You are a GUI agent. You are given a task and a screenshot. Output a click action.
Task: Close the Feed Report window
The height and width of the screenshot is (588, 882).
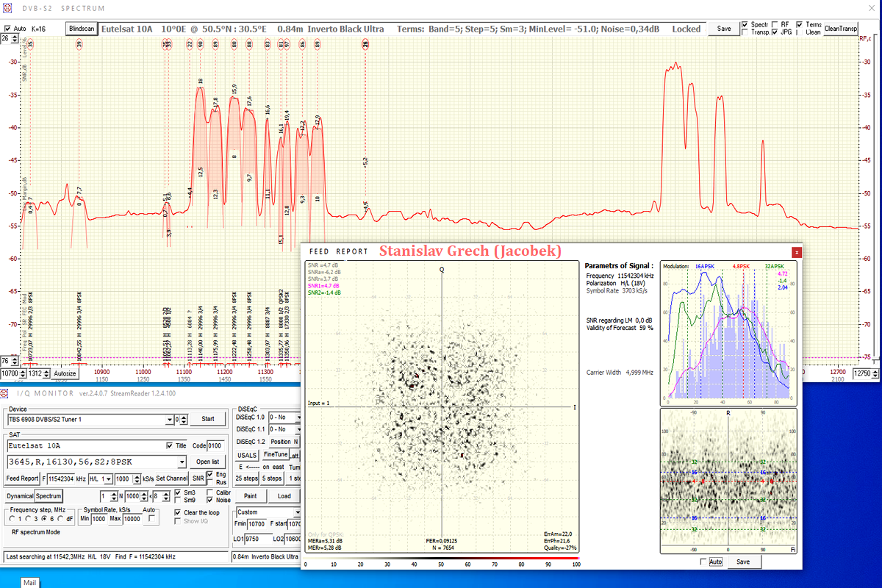click(x=797, y=252)
